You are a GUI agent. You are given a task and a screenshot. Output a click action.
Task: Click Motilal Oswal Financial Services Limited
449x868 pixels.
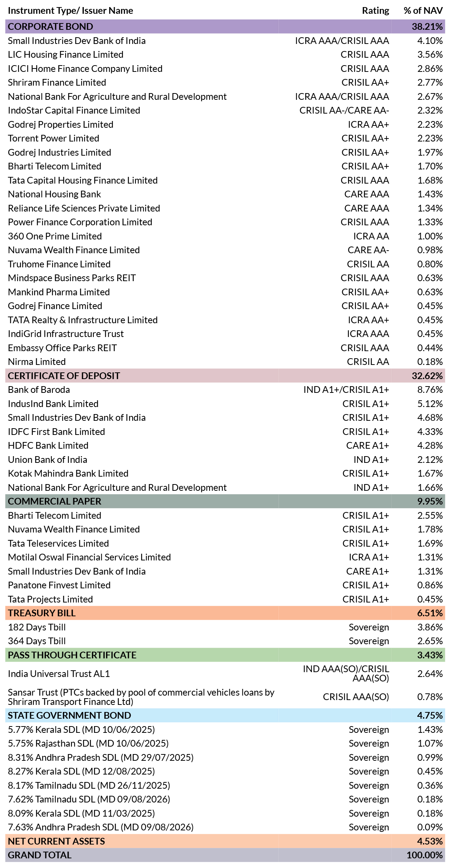pos(89,557)
